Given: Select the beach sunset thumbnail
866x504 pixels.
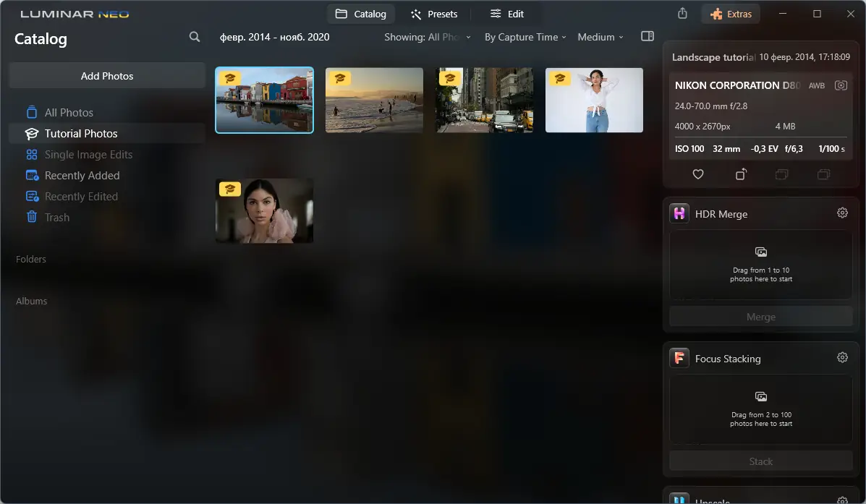Looking at the screenshot, I should [374, 100].
